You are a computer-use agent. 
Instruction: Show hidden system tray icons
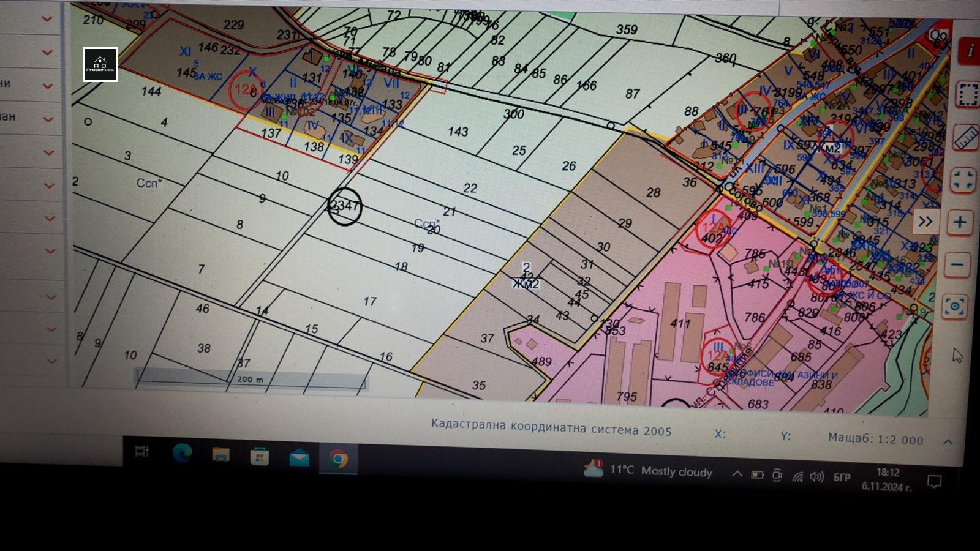tap(737, 474)
